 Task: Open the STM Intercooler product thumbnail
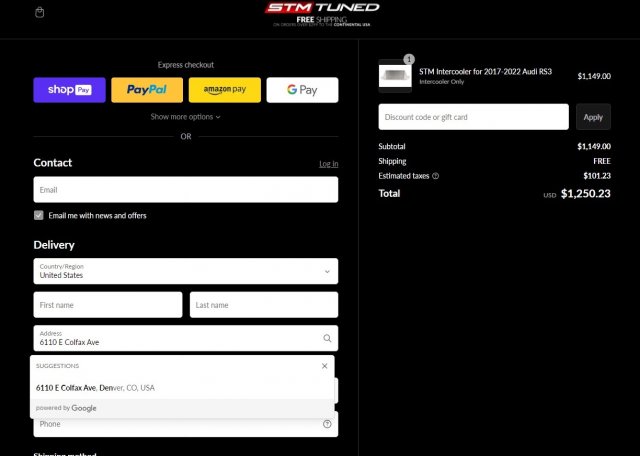click(x=395, y=76)
